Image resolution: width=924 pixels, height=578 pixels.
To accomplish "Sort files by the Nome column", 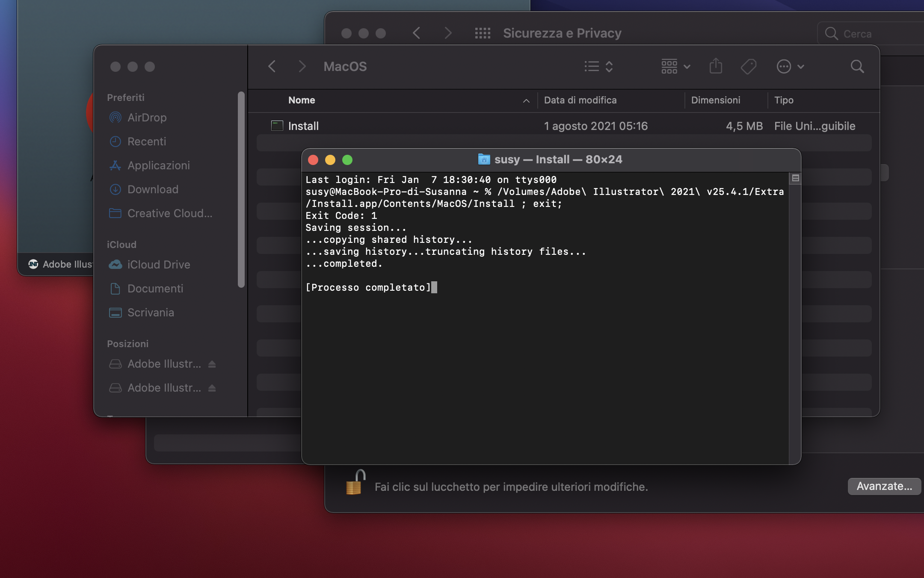I will tap(302, 100).
